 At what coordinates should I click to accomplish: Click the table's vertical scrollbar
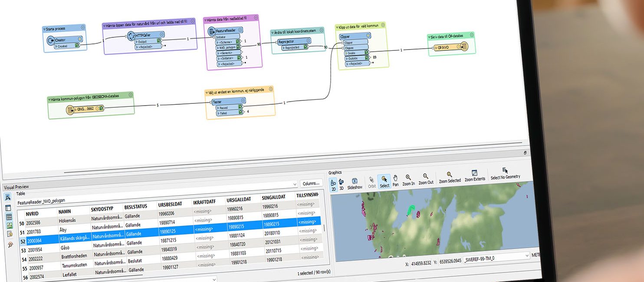click(x=324, y=229)
